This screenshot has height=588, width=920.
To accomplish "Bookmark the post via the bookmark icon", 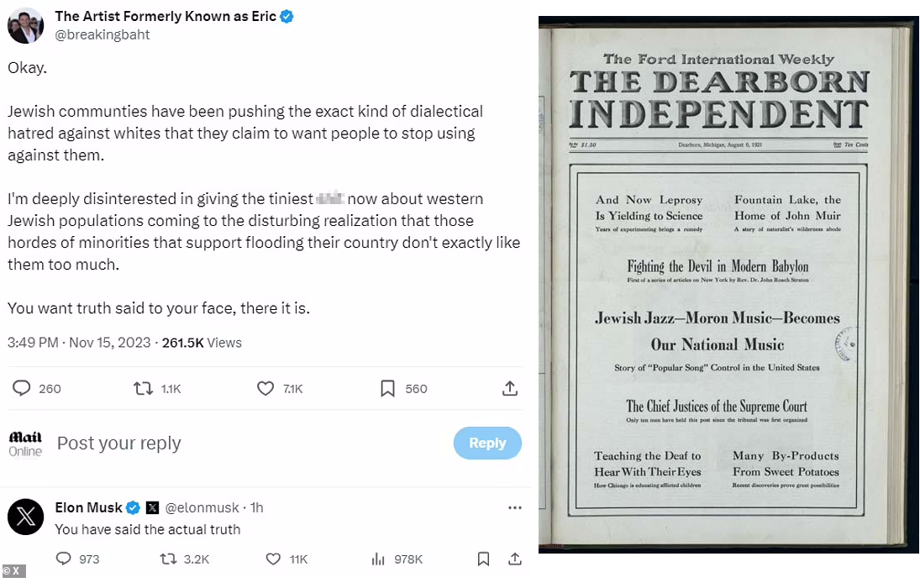I will 387,388.
